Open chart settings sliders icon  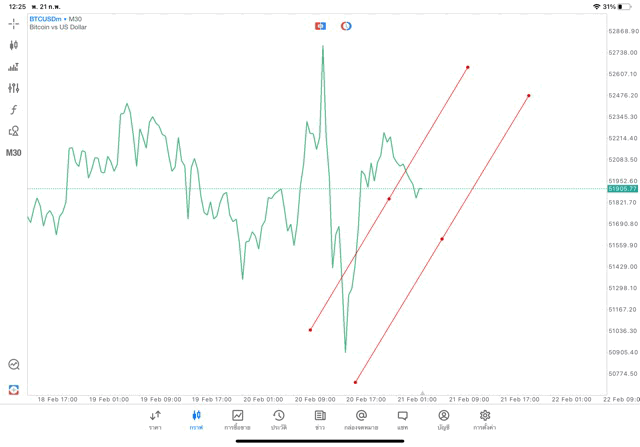14,88
